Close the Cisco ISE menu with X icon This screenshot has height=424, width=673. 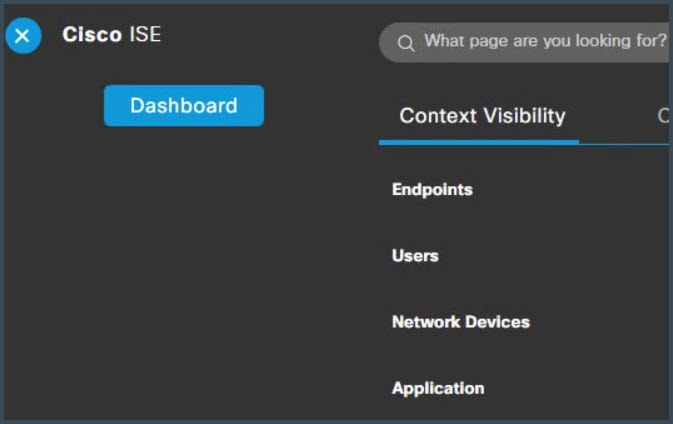(23, 36)
